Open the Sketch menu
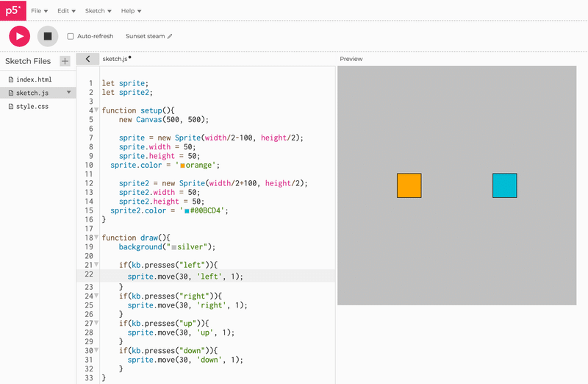 (98, 11)
